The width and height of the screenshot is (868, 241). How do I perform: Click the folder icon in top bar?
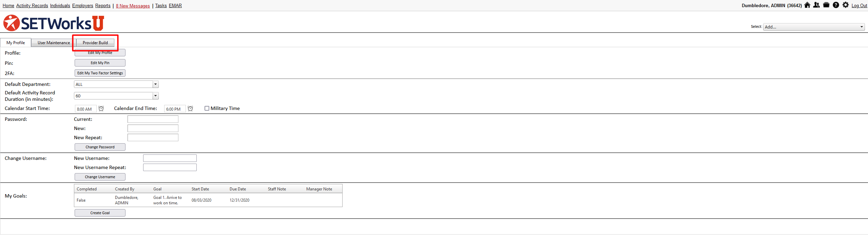[x=826, y=5]
